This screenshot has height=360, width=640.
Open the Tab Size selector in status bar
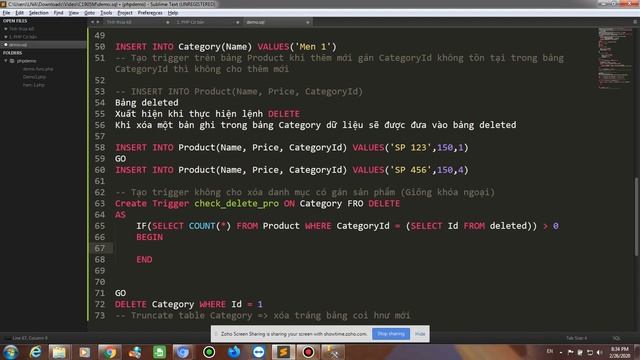576,338
